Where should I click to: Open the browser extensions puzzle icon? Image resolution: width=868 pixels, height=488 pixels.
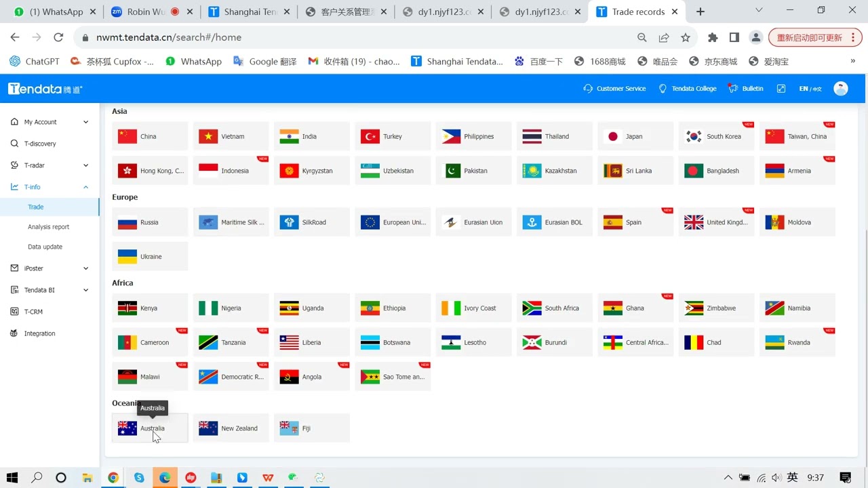(713, 38)
